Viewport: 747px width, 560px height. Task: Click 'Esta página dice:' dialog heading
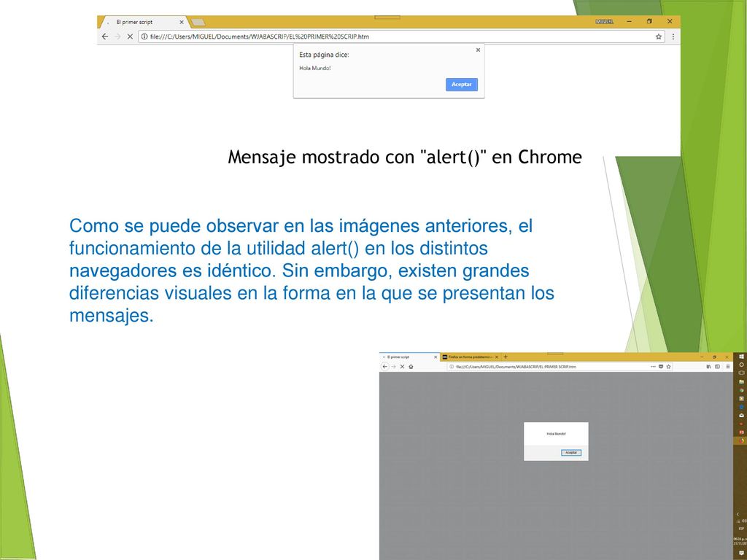[324, 55]
